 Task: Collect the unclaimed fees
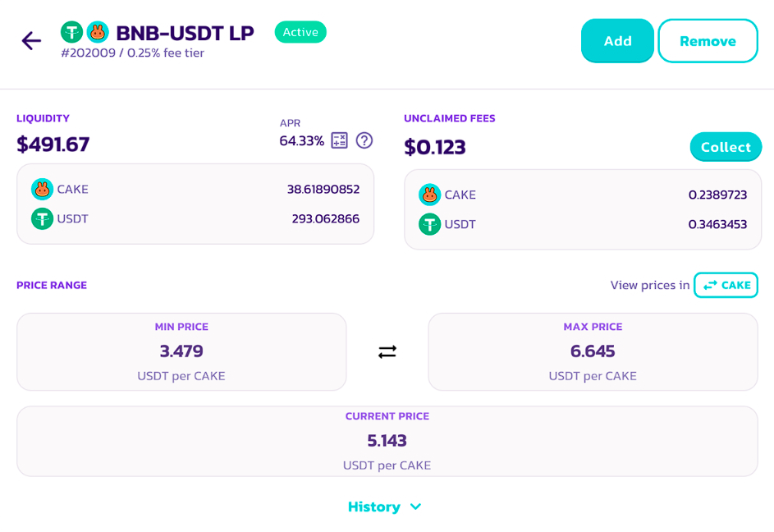[x=726, y=147]
